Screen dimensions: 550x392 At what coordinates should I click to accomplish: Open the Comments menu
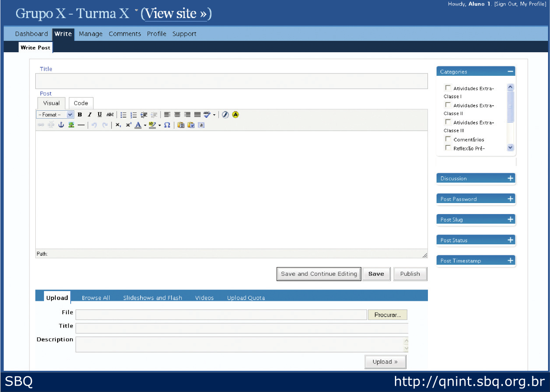pos(125,34)
